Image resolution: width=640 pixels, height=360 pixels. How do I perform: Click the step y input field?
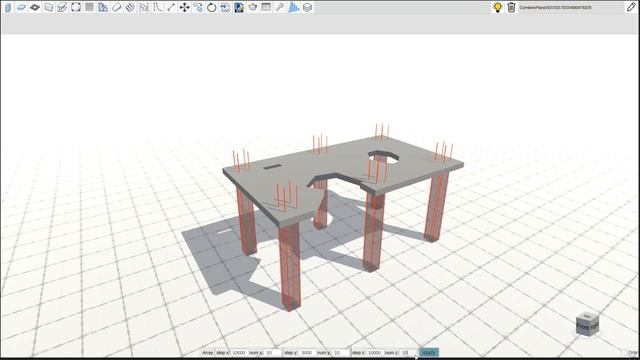point(307,353)
